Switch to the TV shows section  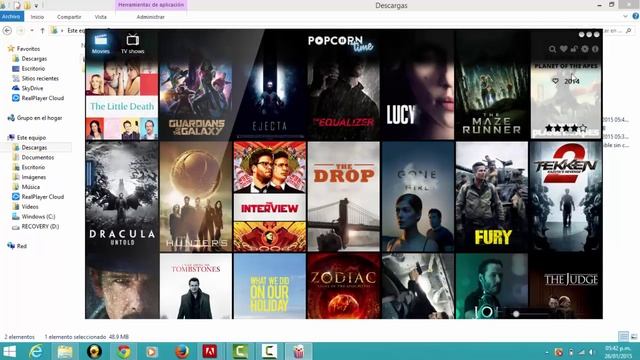132,44
